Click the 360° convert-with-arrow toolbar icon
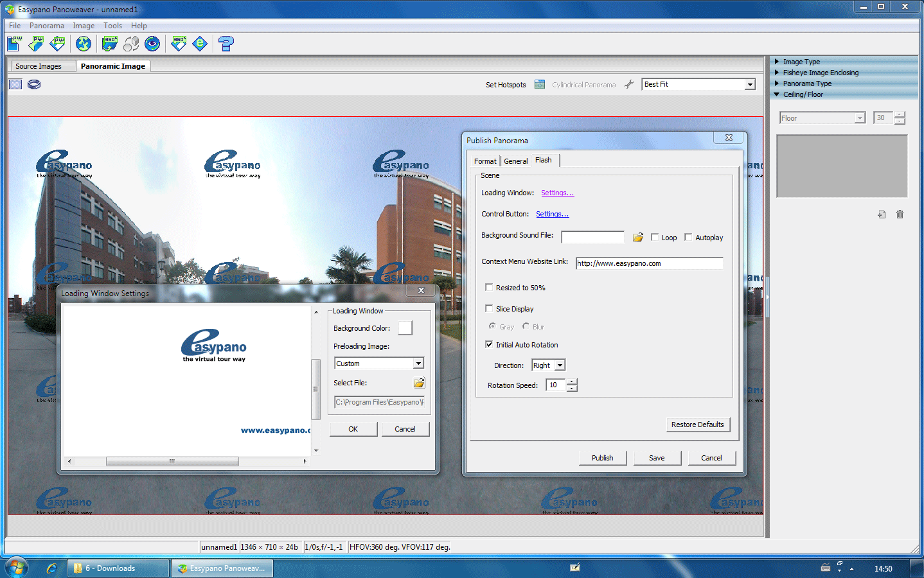Screen dimensions: 924x578 tap(110, 44)
